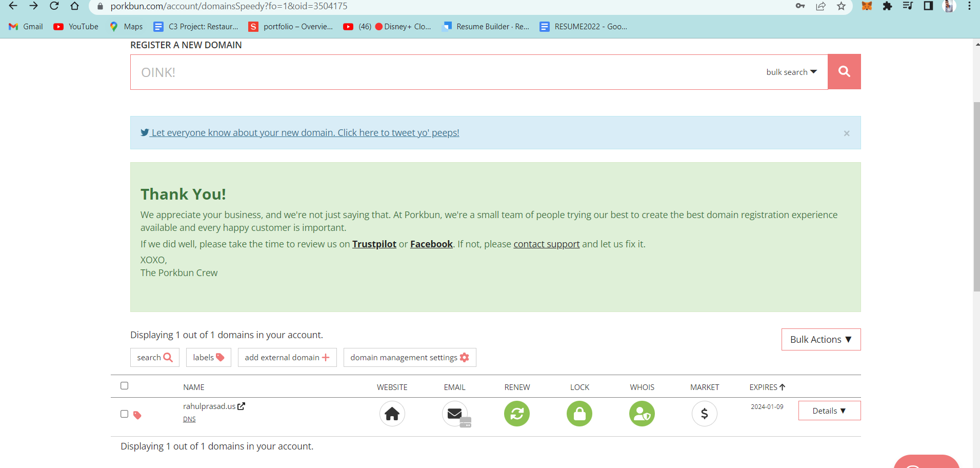Open the Bulk Actions dropdown

821,340
